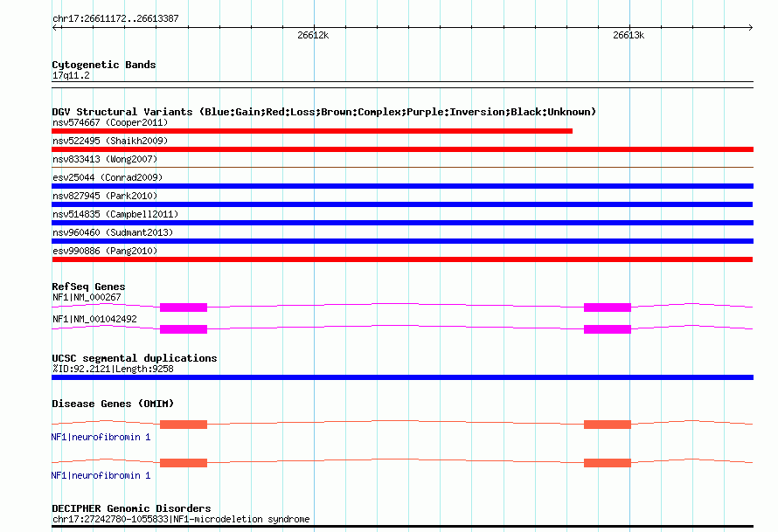Screen dimensions: 778x532
Task: Click right exon of NF1|NM_000267 transcript
Action: click(608, 307)
